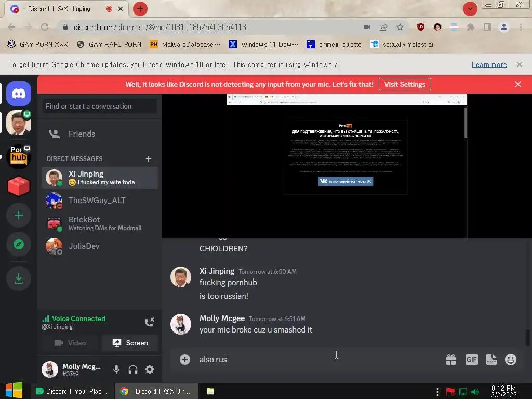Open User Settings gear icon
This screenshot has height=399, width=532.
pos(150,369)
